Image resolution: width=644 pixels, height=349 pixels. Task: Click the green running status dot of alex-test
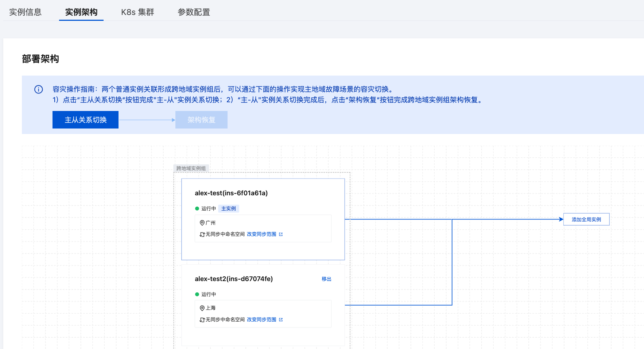[x=197, y=209]
